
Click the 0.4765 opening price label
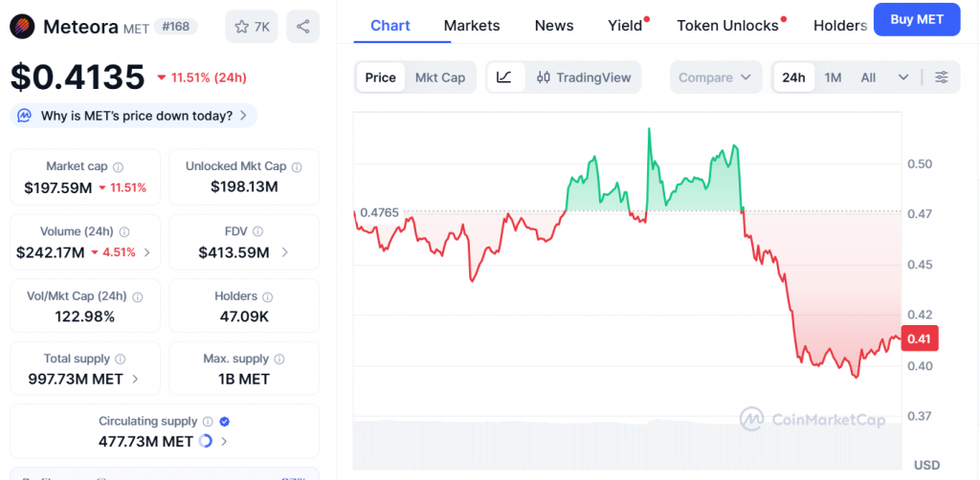[x=380, y=213]
